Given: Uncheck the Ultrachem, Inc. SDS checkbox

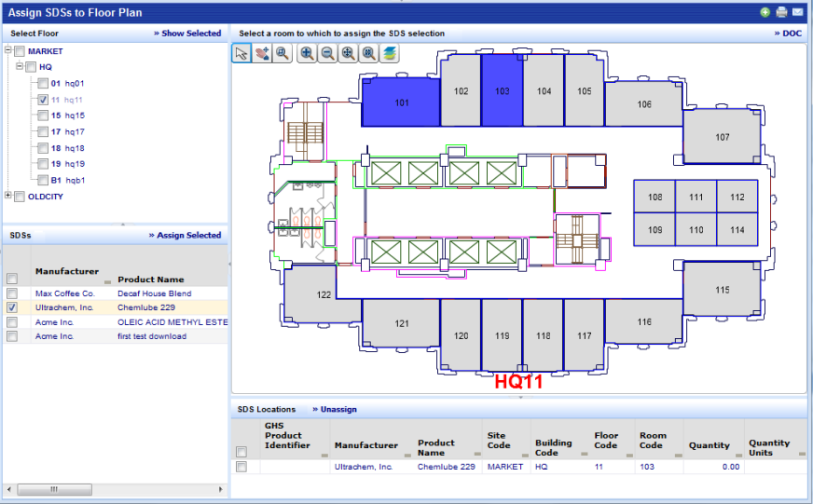Looking at the screenshot, I should (12, 307).
